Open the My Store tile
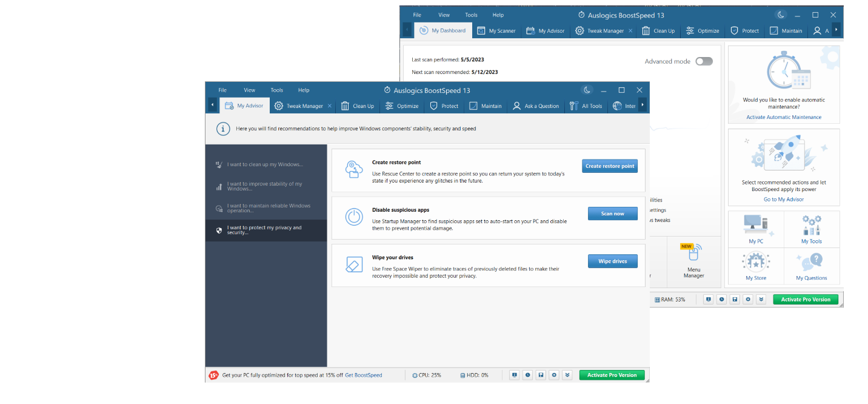Viewport: 868px width, 404px height. coord(756,266)
